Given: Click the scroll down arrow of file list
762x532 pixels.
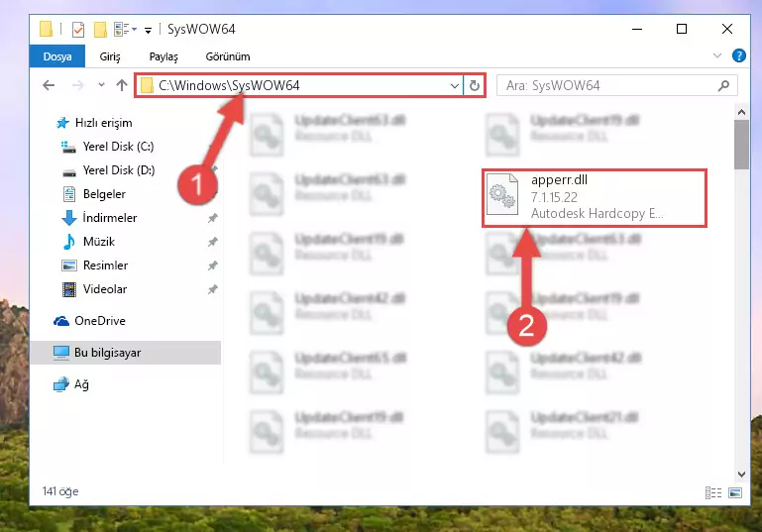Looking at the screenshot, I should click(741, 475).
